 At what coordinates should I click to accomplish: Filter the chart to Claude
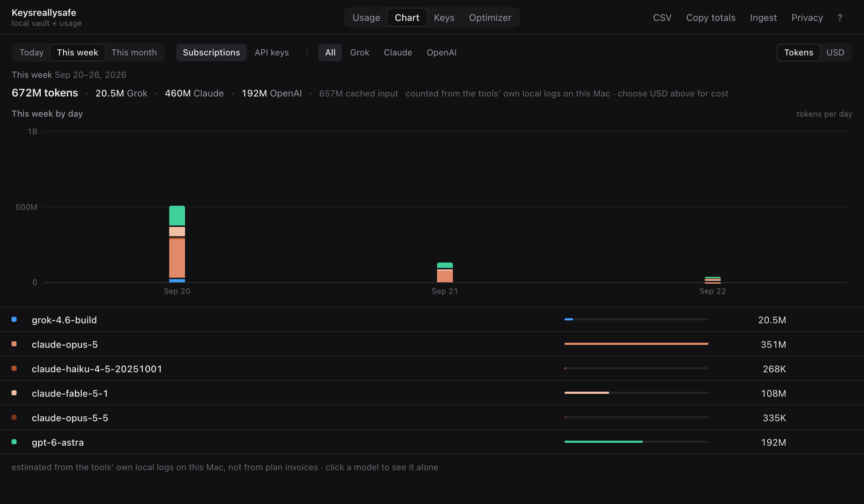tap(398, 53)
